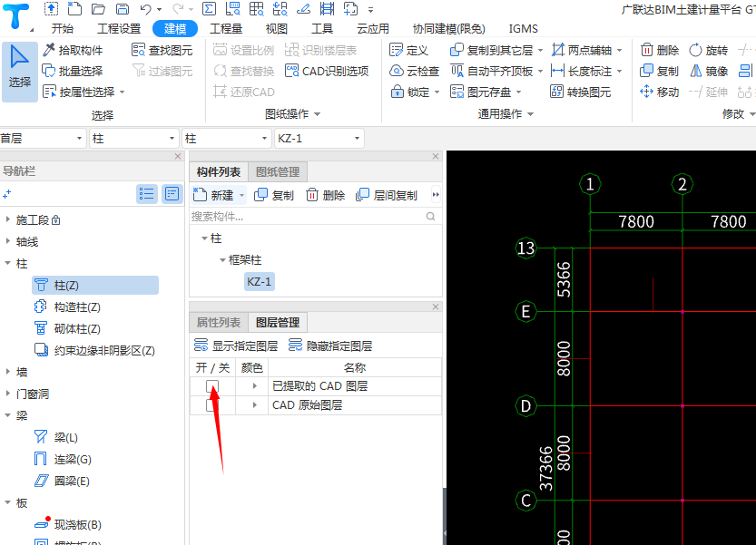Show more component list toolbar options
756x545 pixels.
436,195
